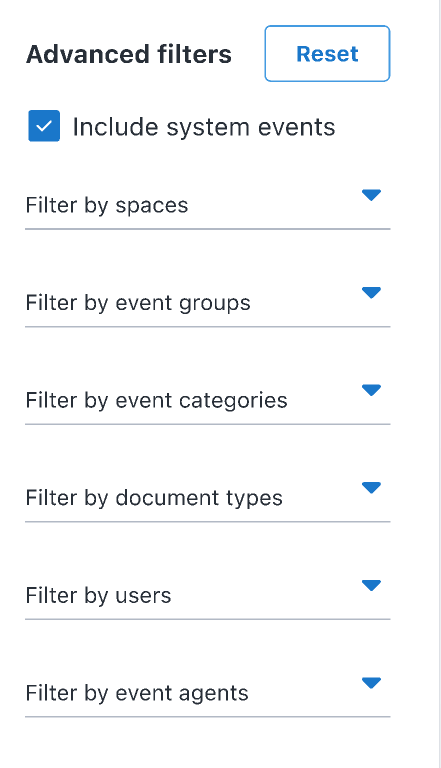Uncheck Include system events checkbox
This screenshot has height=768, width=441.
[x=44, y=126]
